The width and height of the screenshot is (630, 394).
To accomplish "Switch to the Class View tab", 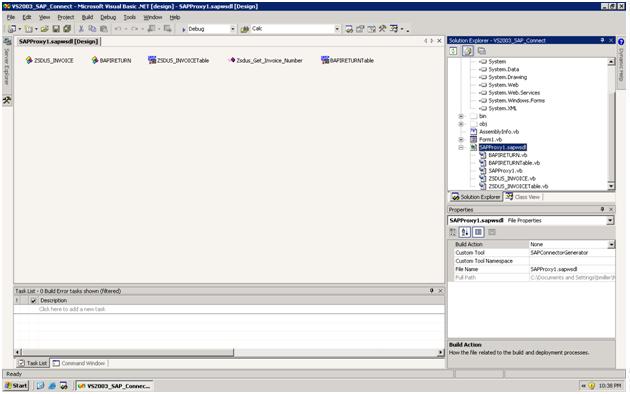I will pos(523,197).
